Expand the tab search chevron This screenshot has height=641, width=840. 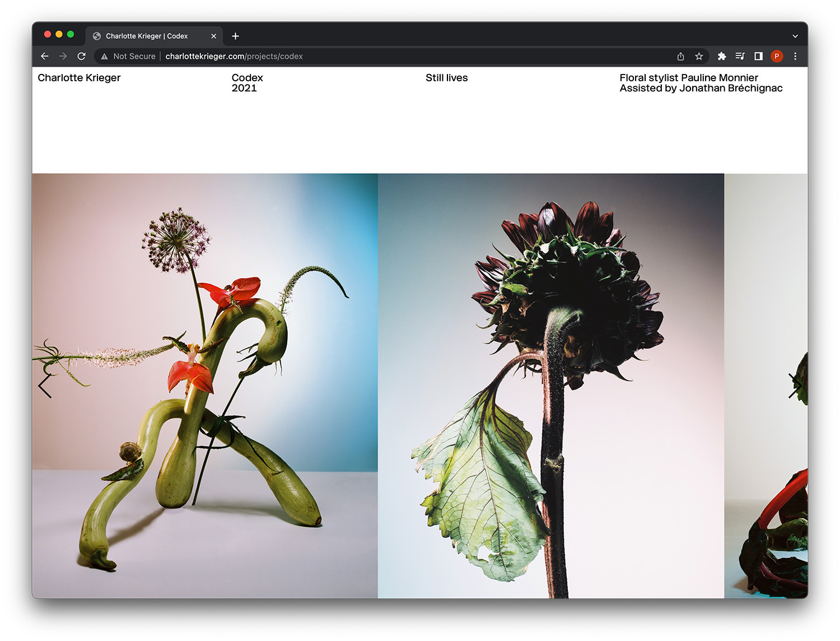pos(795,36)
